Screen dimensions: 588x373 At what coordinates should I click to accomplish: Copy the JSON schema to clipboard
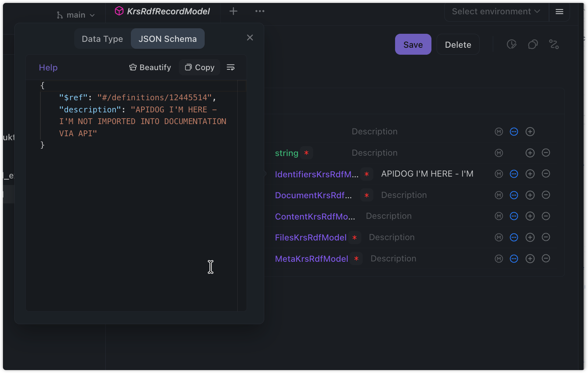coord(200,68)
